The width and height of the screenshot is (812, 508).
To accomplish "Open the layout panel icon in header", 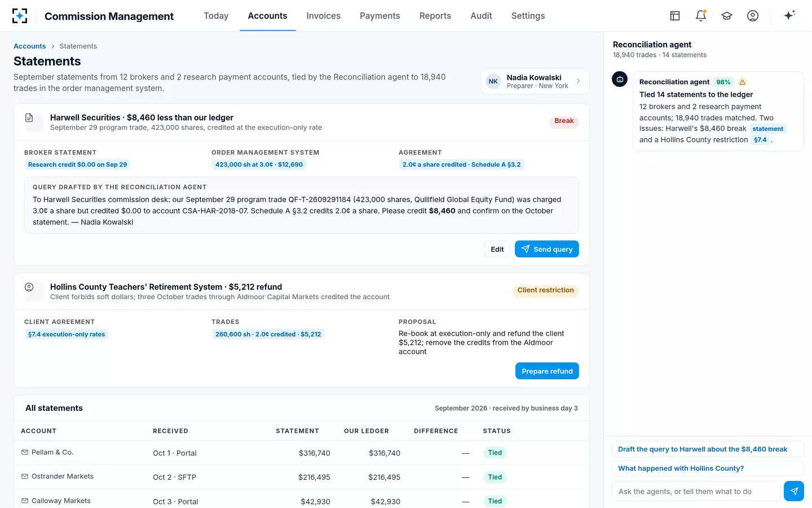I will click(675, 16).
